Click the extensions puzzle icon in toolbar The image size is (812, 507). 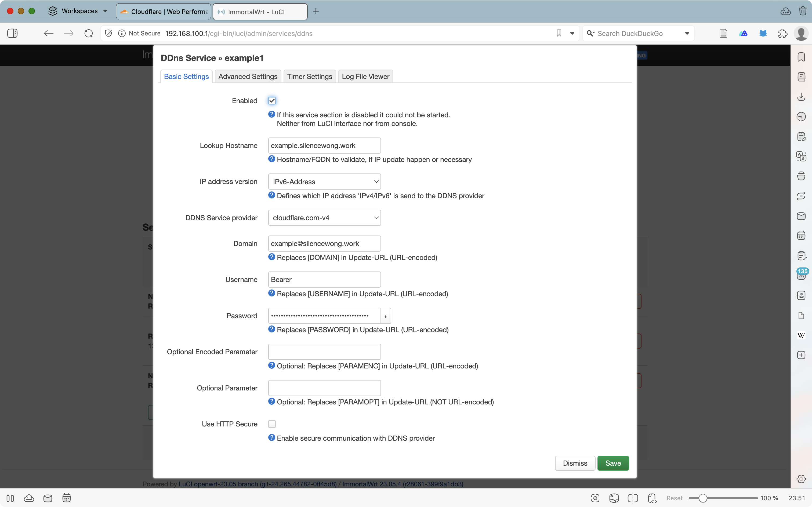(x=782, y=33)
